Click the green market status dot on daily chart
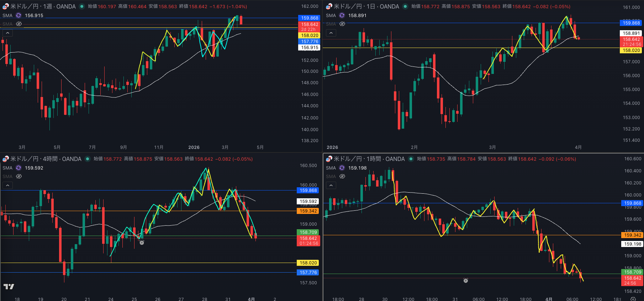This screenshot has height=301, width=644. [x=405, y=6]
